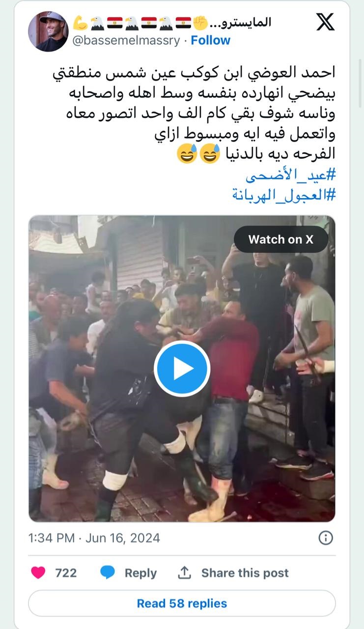The width and height of the screenshot is (364, 629).
Task: Open the #العجول_الهربانة hashtag
Action: coord(284,195)
